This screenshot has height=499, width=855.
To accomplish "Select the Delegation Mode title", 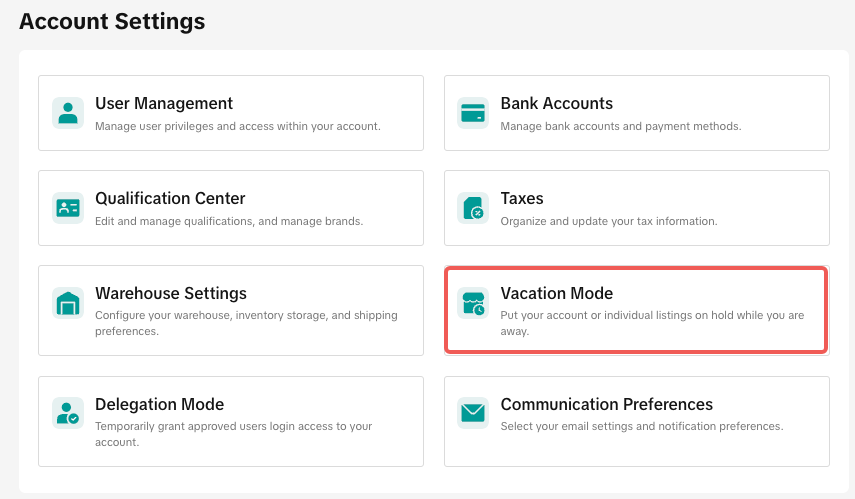I will tap(159, 404).
